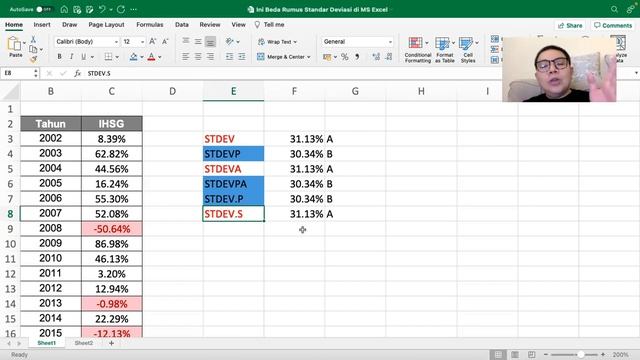The image size is (640, 360).
Task: Click the Paste clipboard icon
Action: click(14, 43)
